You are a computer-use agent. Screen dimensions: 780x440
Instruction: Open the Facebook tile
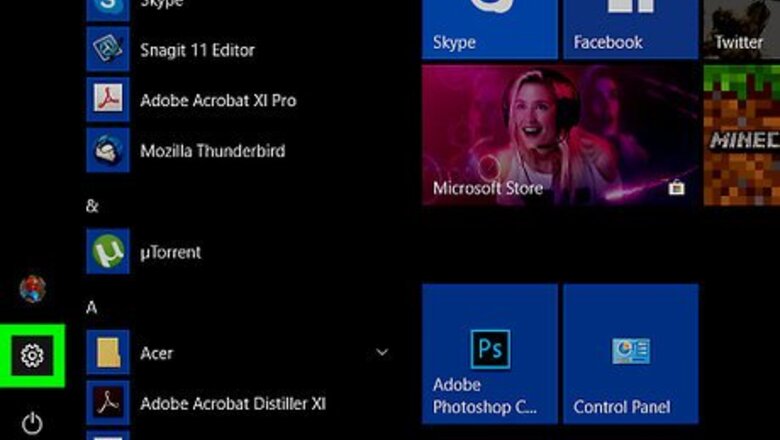[x=631, y=29]
